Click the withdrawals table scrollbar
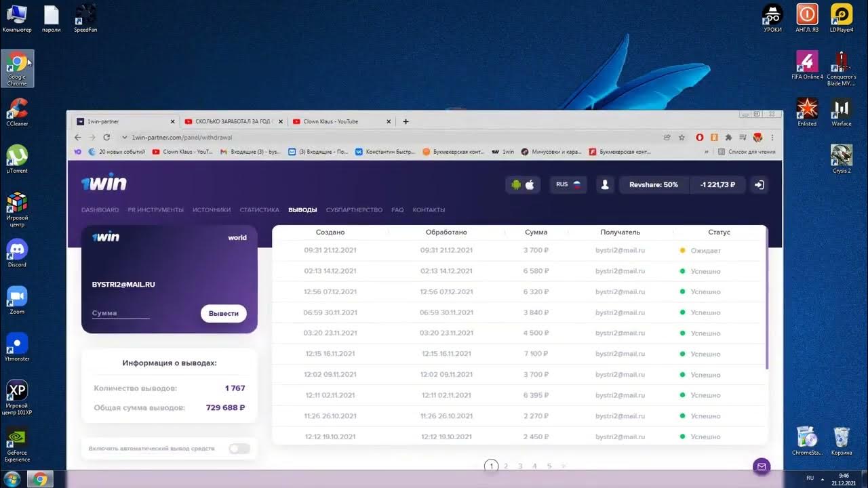Screen dimensions: 868x488 (766, 298)
